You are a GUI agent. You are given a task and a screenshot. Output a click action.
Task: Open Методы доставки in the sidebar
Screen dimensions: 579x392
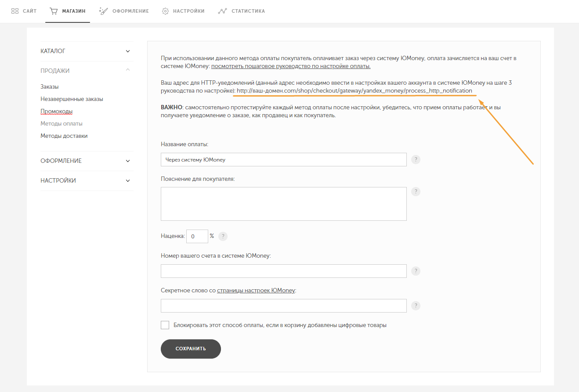(64, 136)
